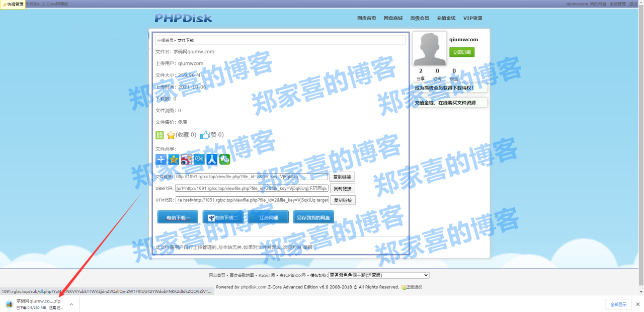The width and height of the screenshot is (644, 312).
Task: Click the zip file icon in downloads bar
Action: 10,304
